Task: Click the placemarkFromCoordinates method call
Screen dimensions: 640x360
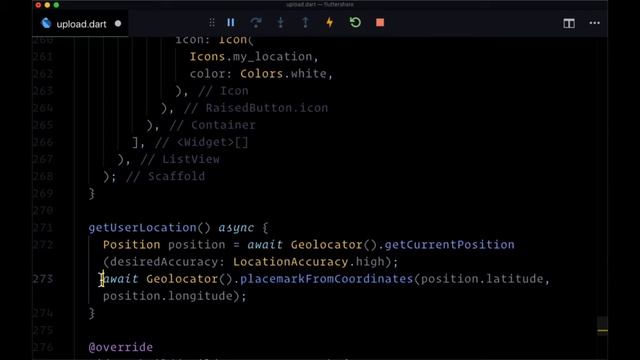Action: 327,279
